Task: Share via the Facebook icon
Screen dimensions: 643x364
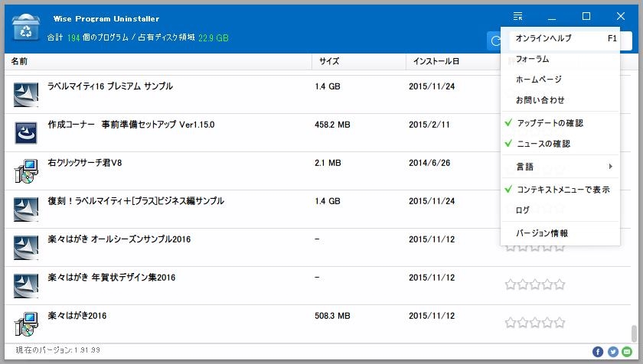Action: (x=598, y=351)
